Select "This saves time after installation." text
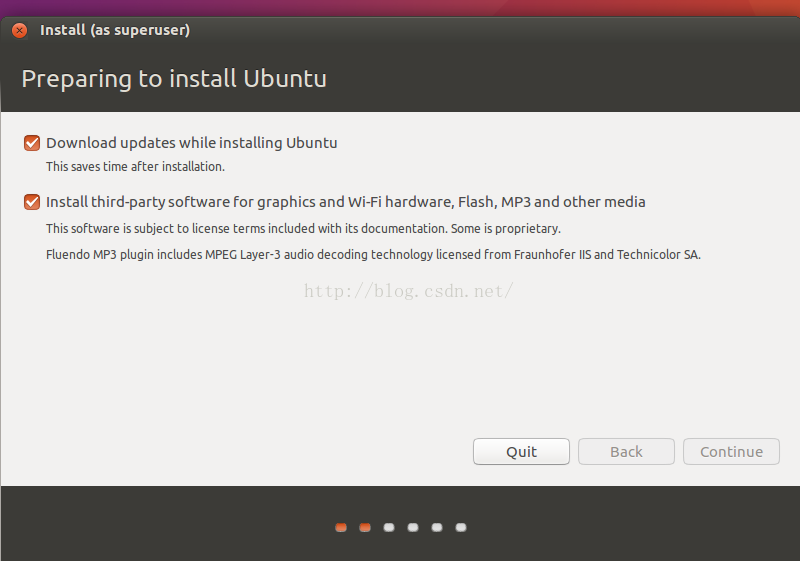 pyautogui.click(x=135, y=167)
